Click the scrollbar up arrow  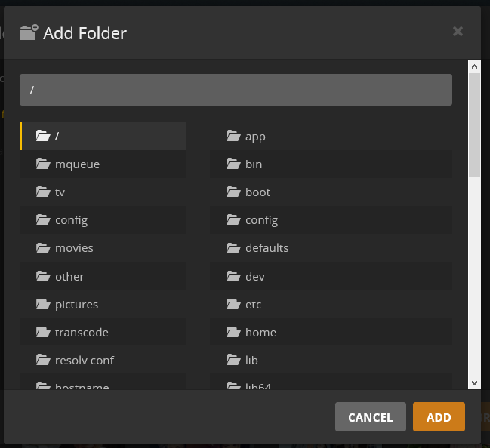(x=474, y=66)
